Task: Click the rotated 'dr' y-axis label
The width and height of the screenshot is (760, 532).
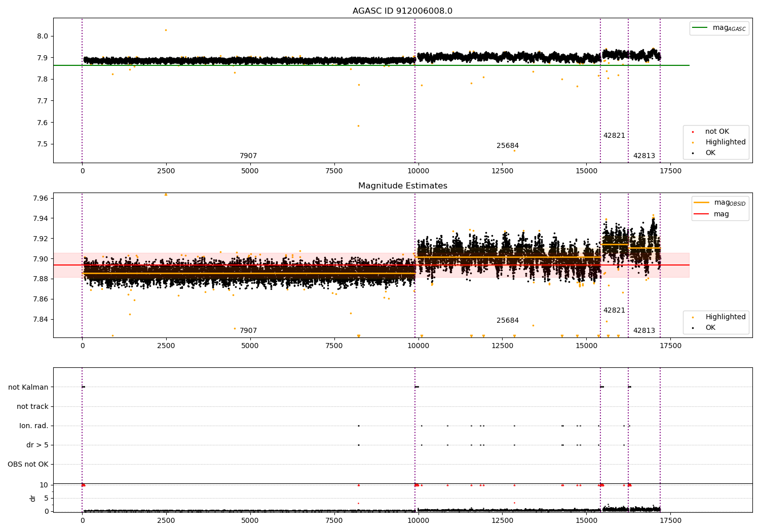Action: pos(33,498)
